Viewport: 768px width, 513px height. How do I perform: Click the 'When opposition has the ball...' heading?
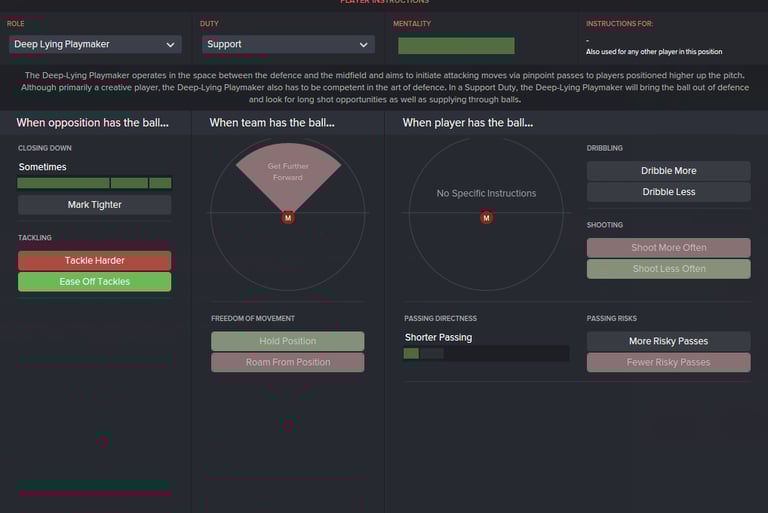tap(93, 123)
